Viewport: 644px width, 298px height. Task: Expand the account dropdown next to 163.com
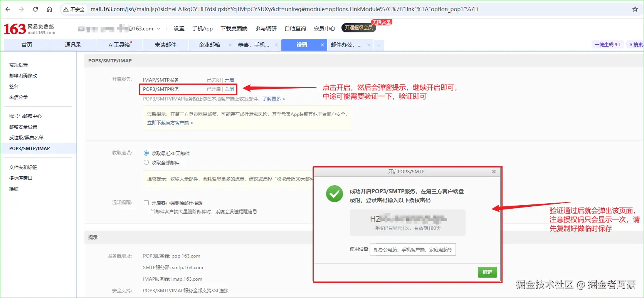tap(158, 28)
